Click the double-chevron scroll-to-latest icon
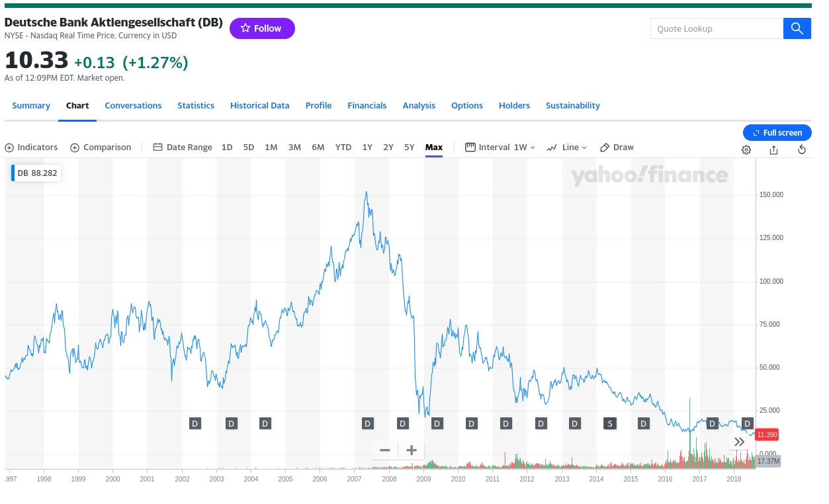This screenshot has width=829, height=504. [x=740, y=442]
